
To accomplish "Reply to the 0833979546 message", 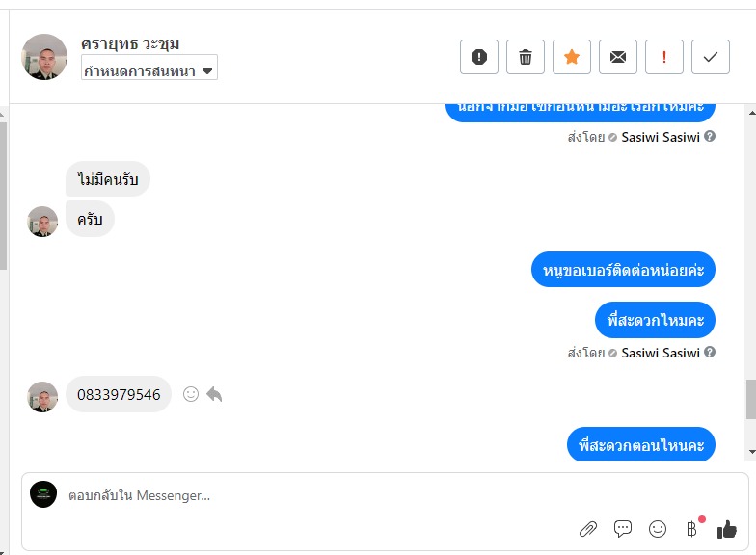I will [214, 394].
